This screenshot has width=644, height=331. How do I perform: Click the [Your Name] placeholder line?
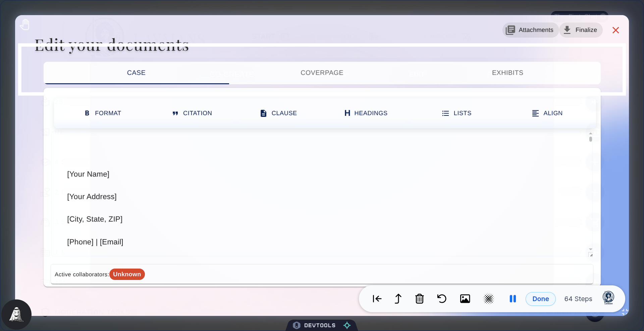(x=88, y=174)
